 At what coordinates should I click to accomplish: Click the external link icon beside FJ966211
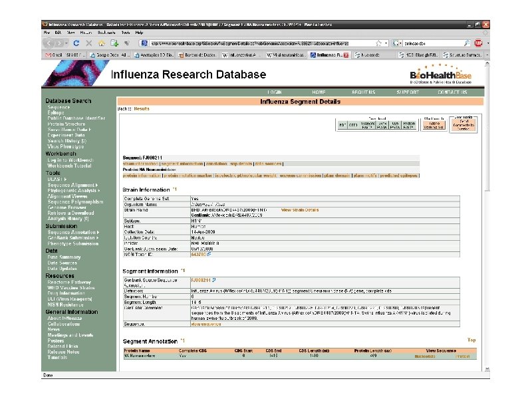click(213, 280)
